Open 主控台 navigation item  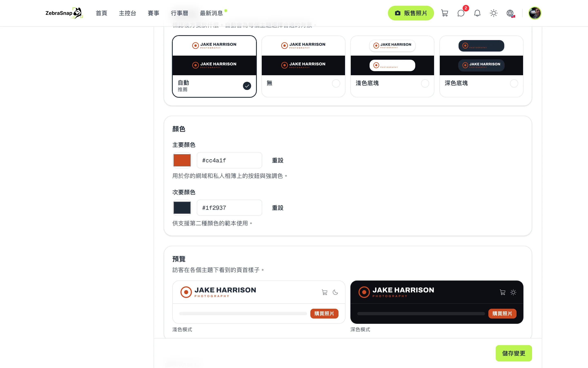click(127, 13)
